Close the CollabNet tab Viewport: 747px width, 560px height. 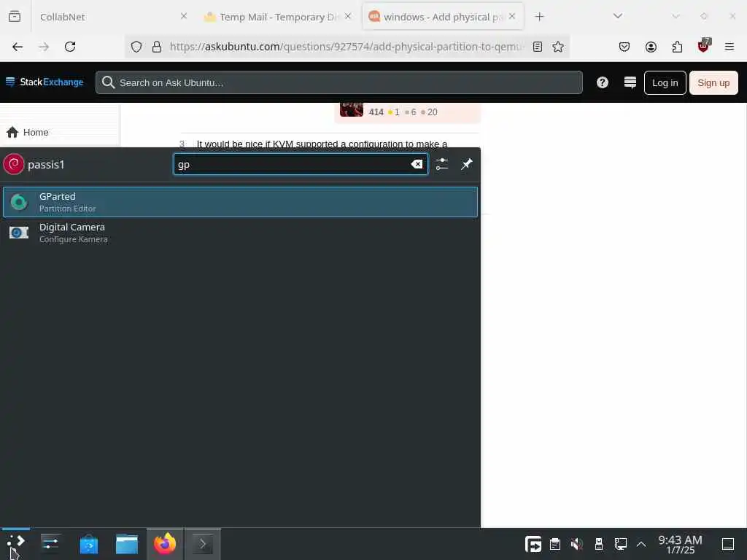(184, 16)
